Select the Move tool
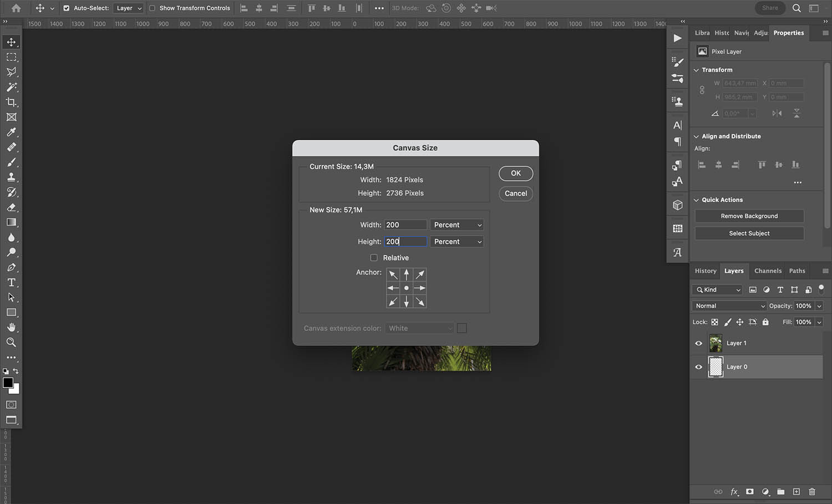Screen dimensions: 832x504 coord(12,42)
